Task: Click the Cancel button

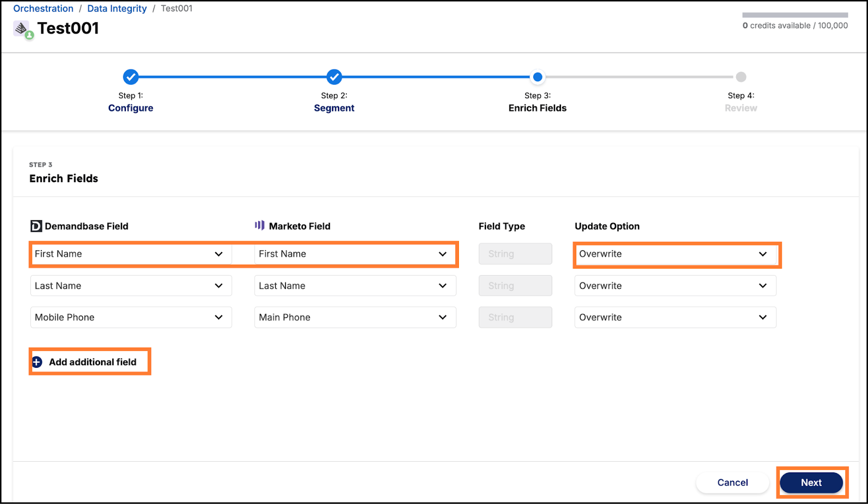Action: (732, 482)
